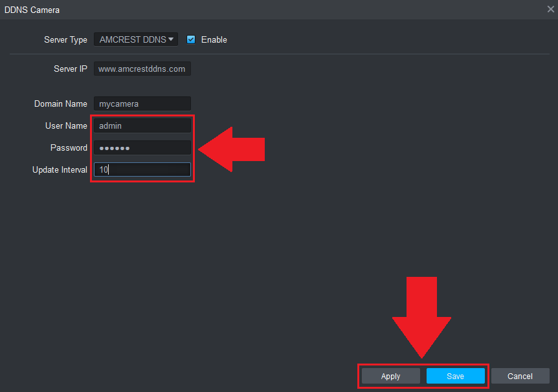
Task: Focus the Update Interval field
Action: (142, 169)
